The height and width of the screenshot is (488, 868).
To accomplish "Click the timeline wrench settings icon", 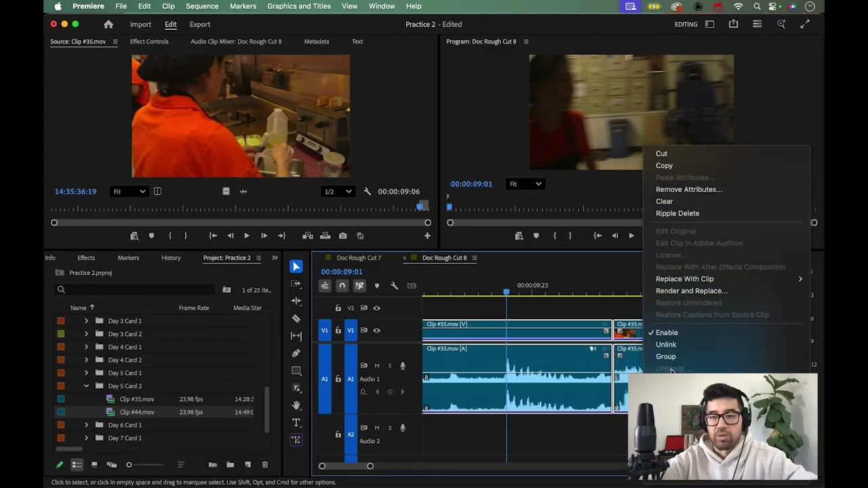I will click(x=394, y=285).
